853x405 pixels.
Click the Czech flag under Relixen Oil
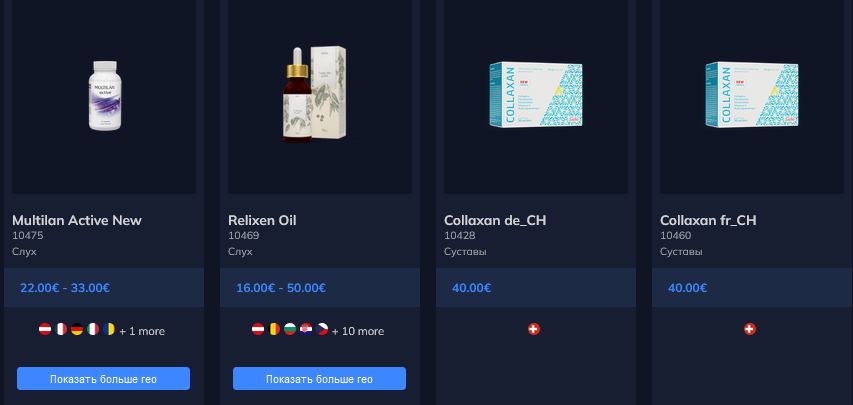pyautogui.click(x=322, y=329)
